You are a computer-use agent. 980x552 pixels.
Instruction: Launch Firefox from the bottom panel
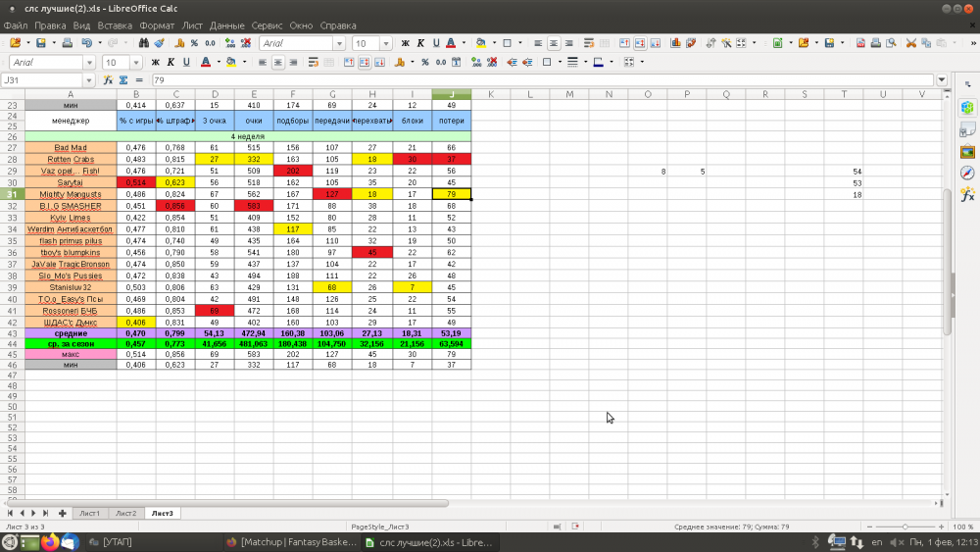(49, 542)
